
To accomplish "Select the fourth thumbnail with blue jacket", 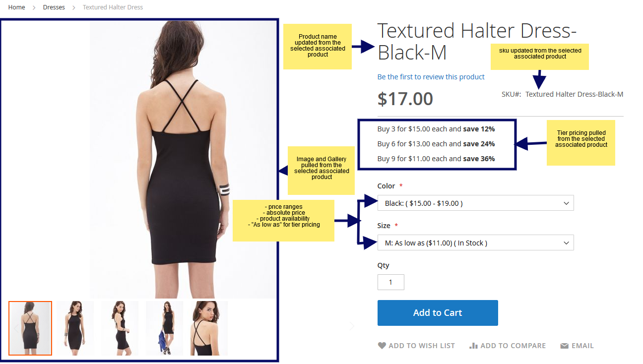I will 164,328.
